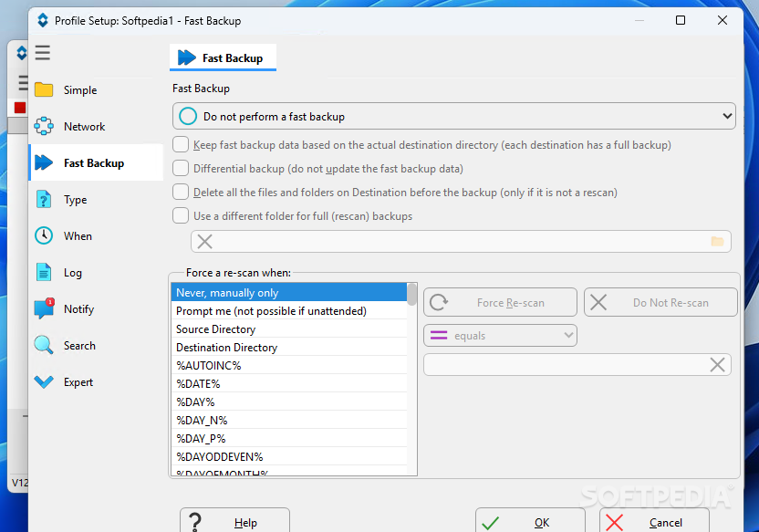Image resolution: width=759 pixels, height=532 pixels.
Task: Enable keep fast backup data per destination checkbox
Action: (x=181, y=145)
